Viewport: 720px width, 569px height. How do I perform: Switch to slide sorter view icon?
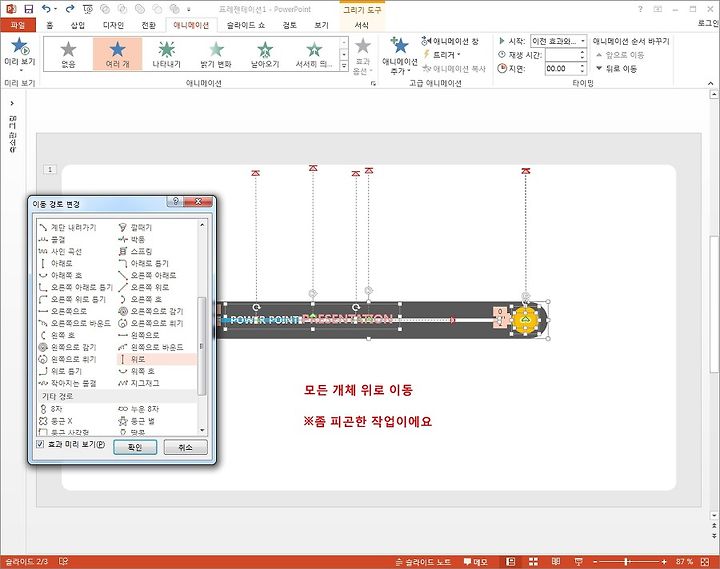533,562
